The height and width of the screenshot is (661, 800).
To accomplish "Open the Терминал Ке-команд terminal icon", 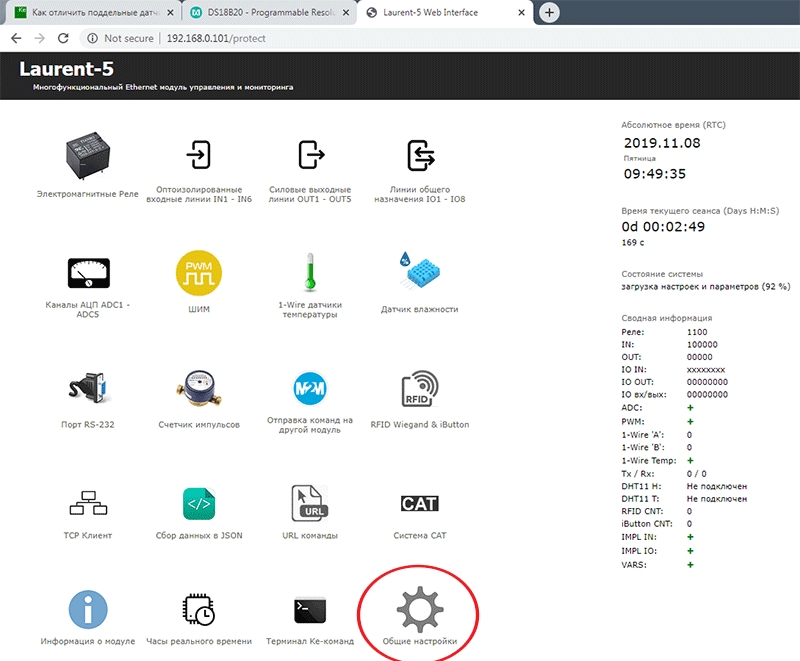I will click(x=309, y=609).
